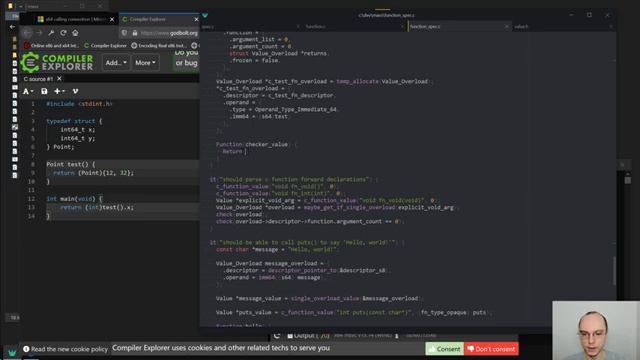Click the code editor's green chevron app icon
Screen dimensions: 640x360
[205, 15]
